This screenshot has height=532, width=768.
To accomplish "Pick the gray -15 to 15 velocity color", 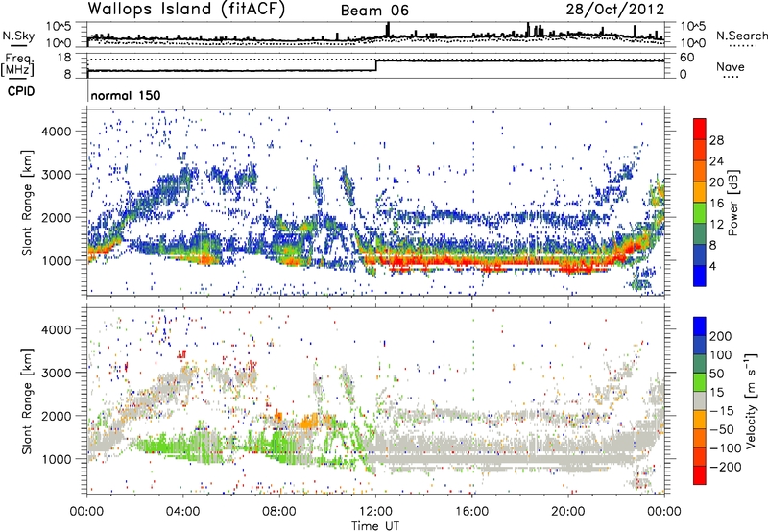I will [700, 400].
